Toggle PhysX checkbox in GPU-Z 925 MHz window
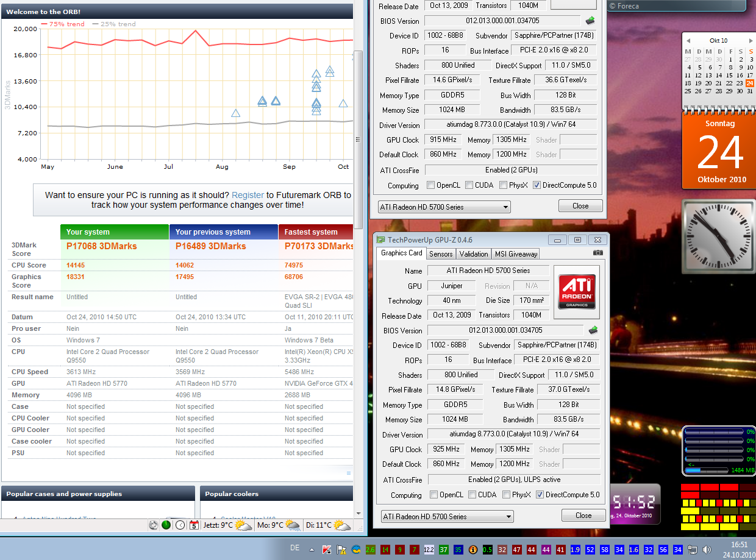Screen dimensions: 756x560 [507, 495]
